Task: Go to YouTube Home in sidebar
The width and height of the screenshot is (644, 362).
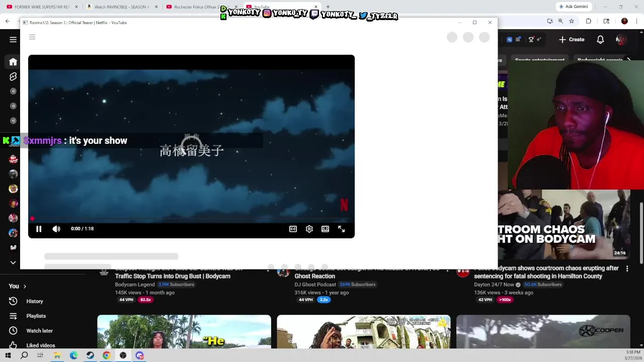Action: (x=13, y=62)
